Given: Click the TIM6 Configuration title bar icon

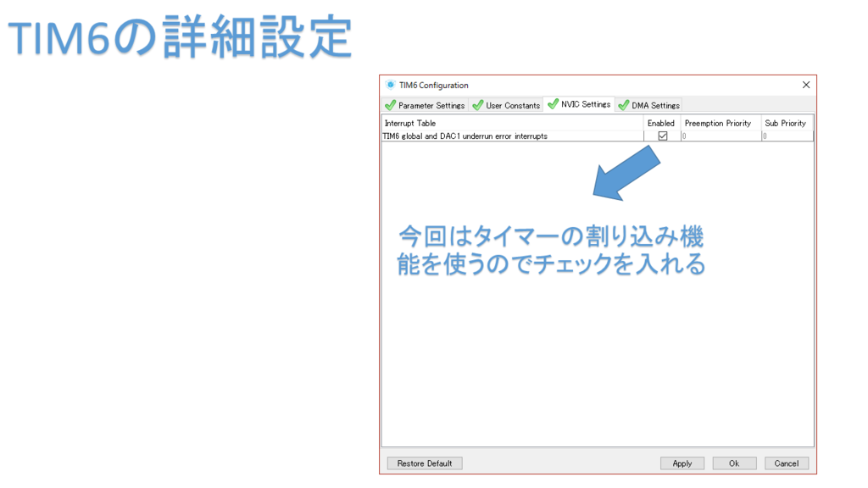Looking at the screenshot, I should pyautogui.click(x=389, y=85).
